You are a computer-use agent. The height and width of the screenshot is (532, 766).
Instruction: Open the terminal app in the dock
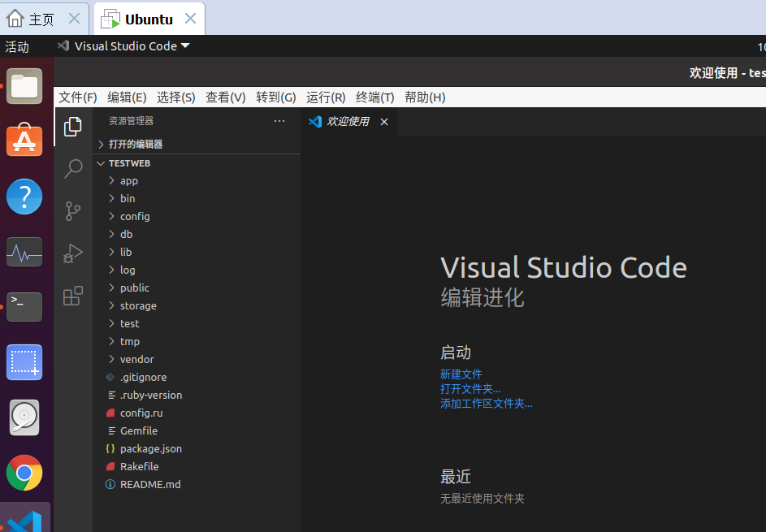[x=24, y=307]
